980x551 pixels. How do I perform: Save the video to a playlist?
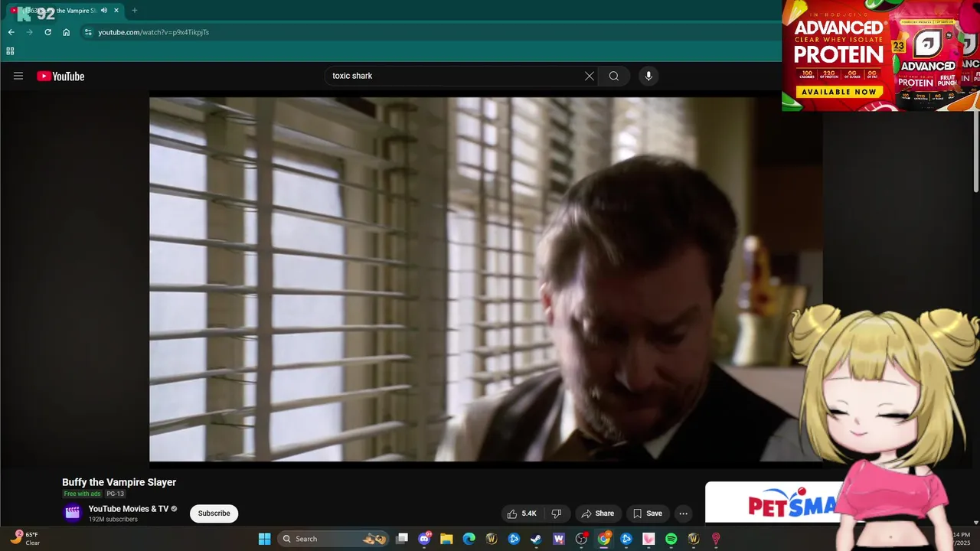tap(647, 514)
